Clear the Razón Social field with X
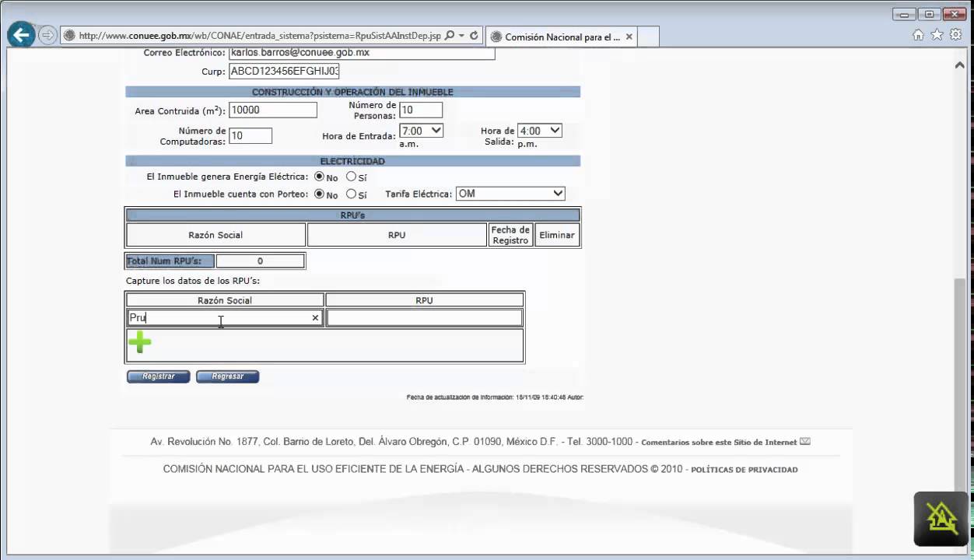Image resolution: width=974 pixels, height=560 pixels. [315, 317]
